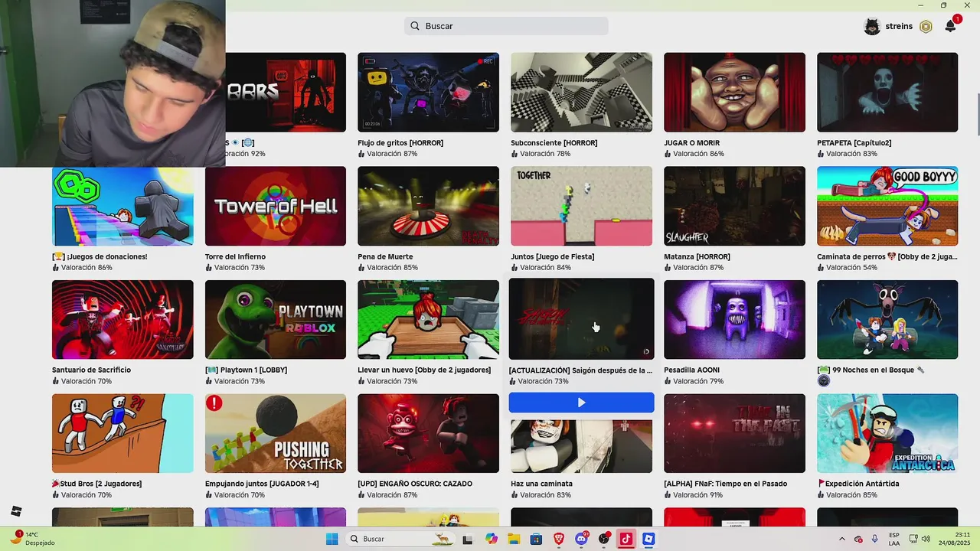Open the volume tray icon
The width and height of the screenshot is (980, 551).
pos(926,539)
